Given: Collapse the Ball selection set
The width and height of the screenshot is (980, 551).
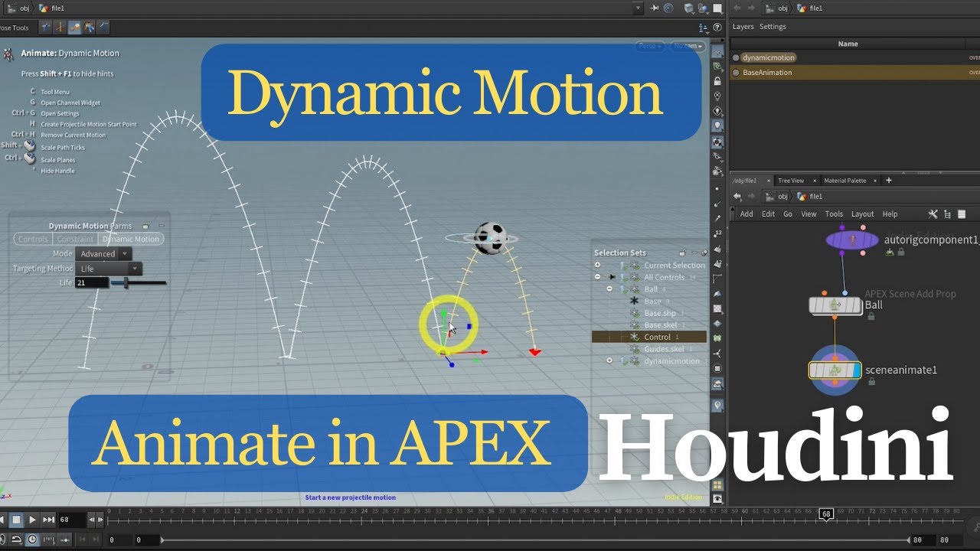Looking at the screenshot, I should (609, 289).
